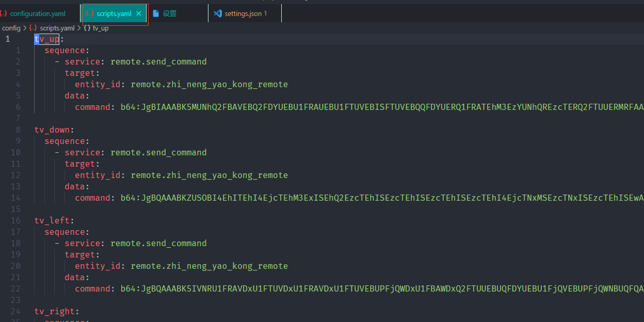Open the 设置 tab
644x322 pixels.
[170, 13]
